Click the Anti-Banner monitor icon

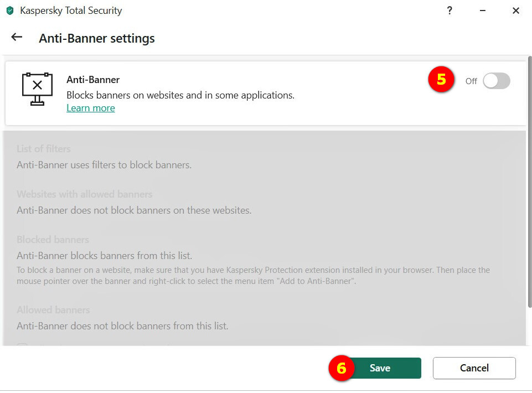[37, 89]
